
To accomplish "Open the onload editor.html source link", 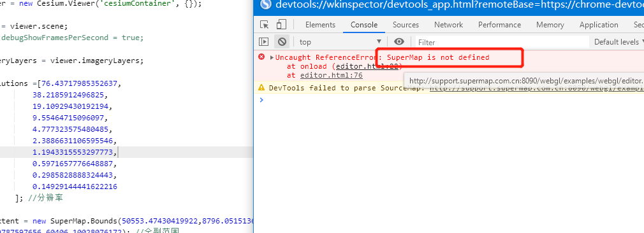I will pos(367,66).
